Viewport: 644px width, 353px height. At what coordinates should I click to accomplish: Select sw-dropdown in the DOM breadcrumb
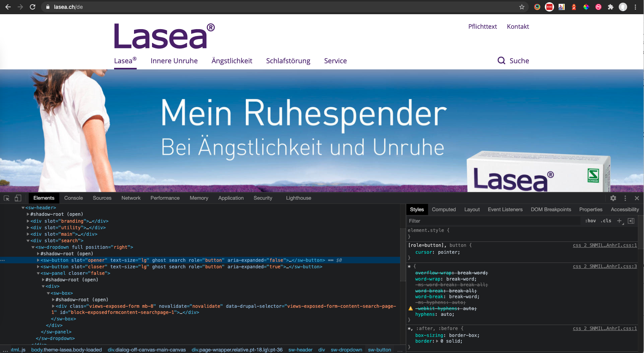(x=346, y=350)
